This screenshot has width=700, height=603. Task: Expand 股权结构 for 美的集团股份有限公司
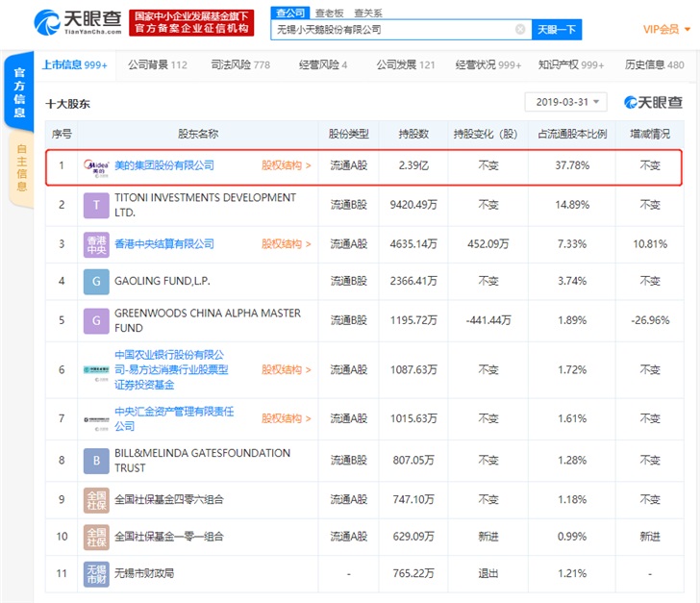tap(287, 165)
